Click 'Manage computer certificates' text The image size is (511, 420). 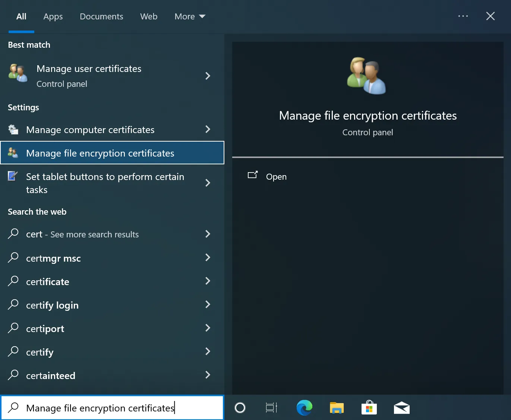90,130
